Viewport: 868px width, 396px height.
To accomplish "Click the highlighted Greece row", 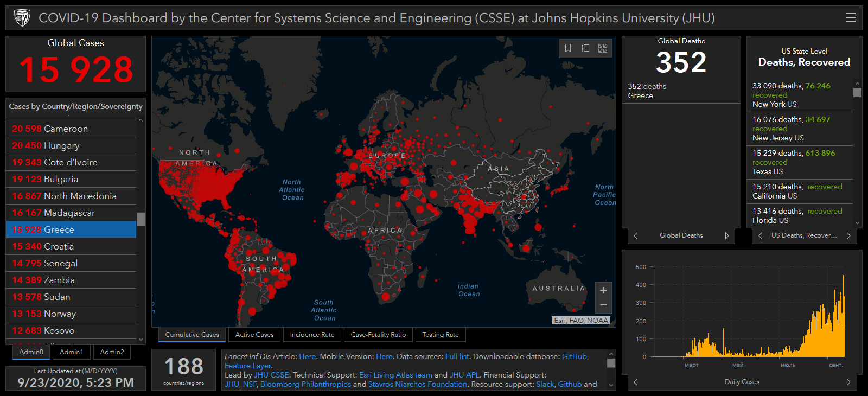I will tap(71, 229).
